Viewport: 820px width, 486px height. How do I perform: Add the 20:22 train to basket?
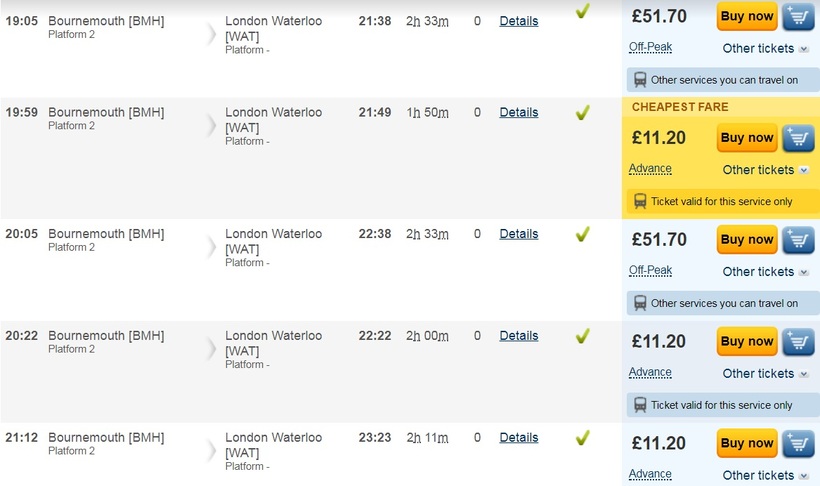click(x=798, y=342)
